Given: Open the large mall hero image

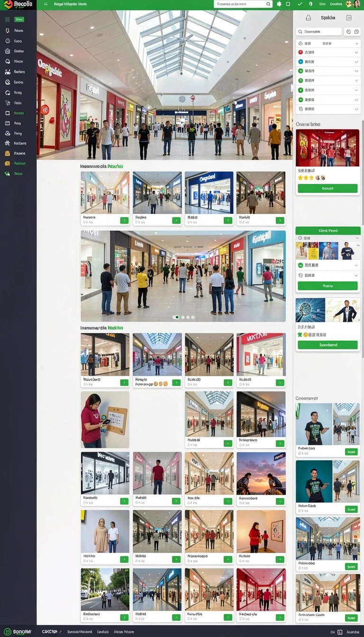Looking at the screenshot, I should point(164,85).
